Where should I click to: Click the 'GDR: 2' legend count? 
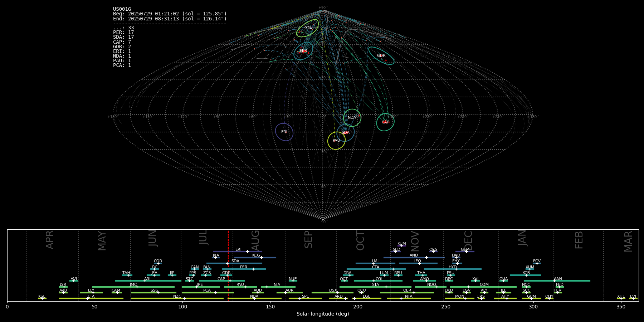point(122,47)
